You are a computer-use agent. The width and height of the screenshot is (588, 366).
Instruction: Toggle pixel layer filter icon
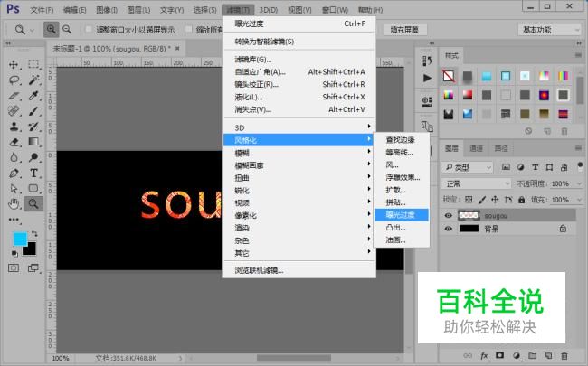click(506, 167)
